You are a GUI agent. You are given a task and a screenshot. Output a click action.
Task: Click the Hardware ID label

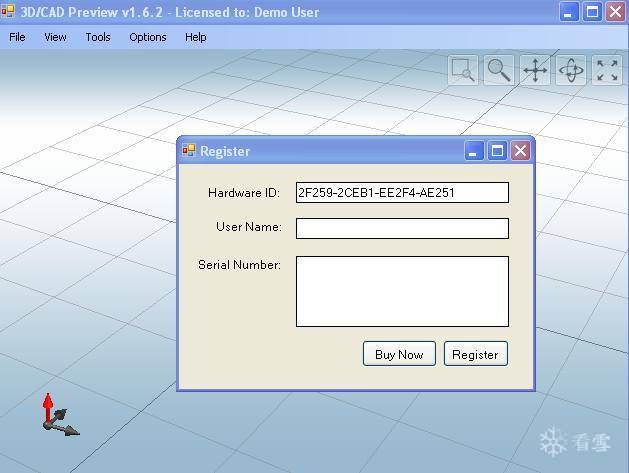(x=244, y=193)
